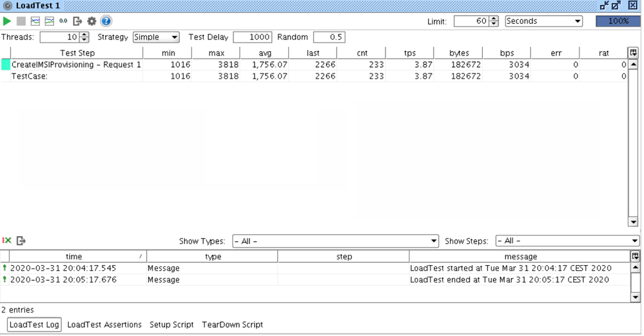This screenshot has width=644, height=336.
Task: Open the Setup Script tab
Action: tap(171, 324)
